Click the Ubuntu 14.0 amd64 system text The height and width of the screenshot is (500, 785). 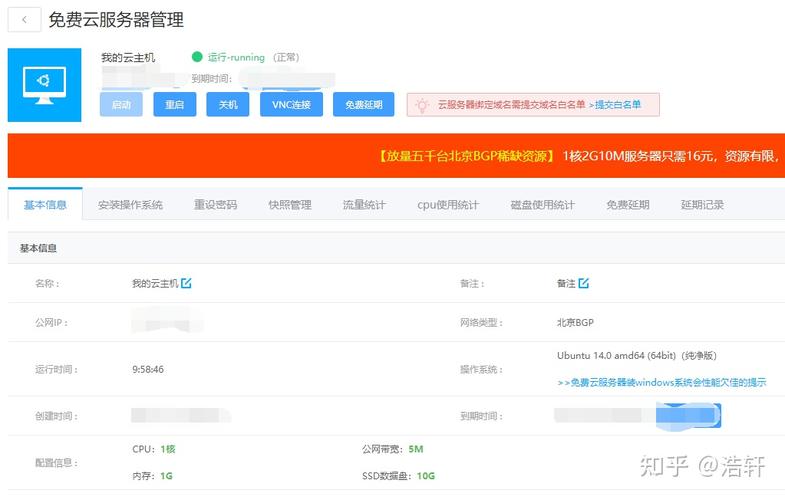coord(637,356)
